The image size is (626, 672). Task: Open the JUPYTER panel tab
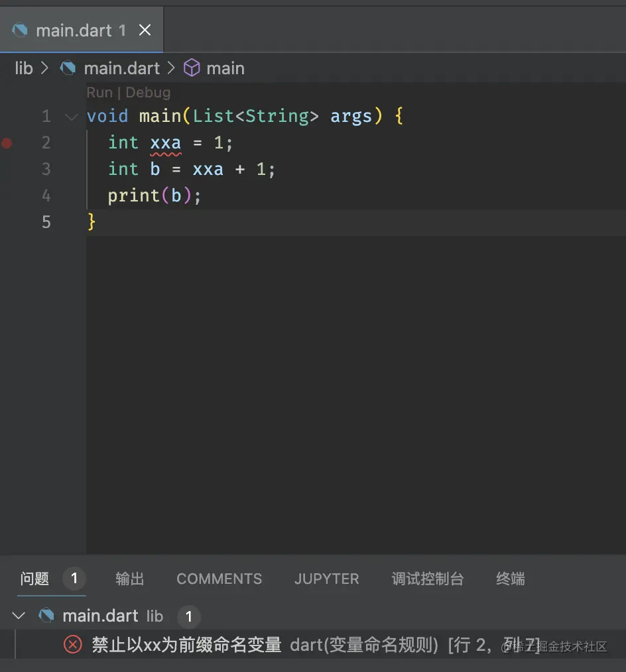326,579
